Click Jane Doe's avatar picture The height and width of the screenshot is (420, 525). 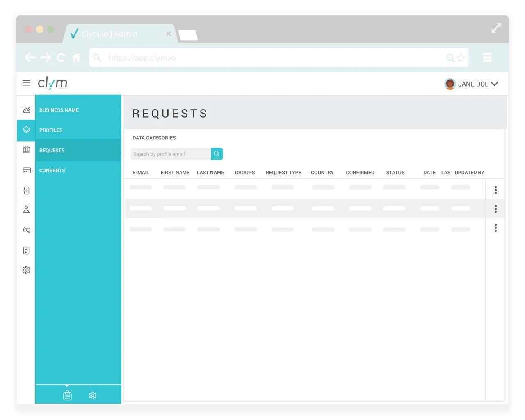(450, 84)
